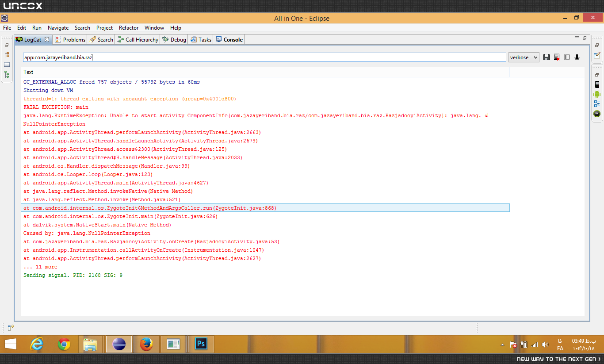Restore the lower-right minimized view stack
This screenshot has width=604, height=364.
(x=597, y=75)
